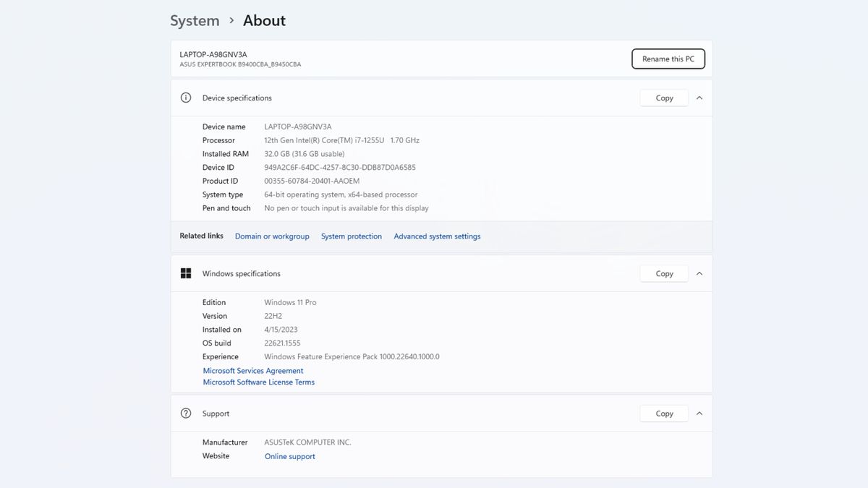Collapse the Support section chevron
This screenshot has height=488, width=868.
click(699, 414)
